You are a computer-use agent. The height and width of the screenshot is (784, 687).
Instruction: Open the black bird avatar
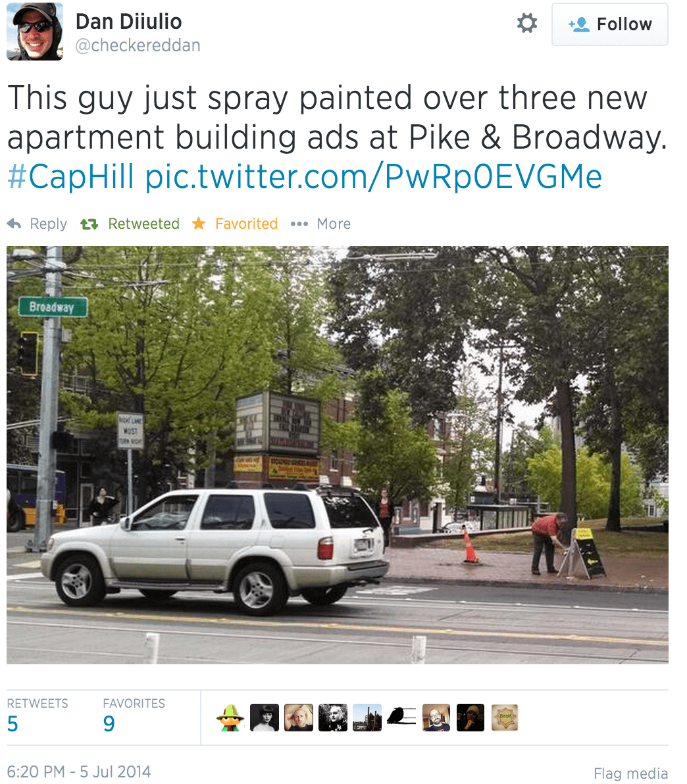click(x=401, y=718)
